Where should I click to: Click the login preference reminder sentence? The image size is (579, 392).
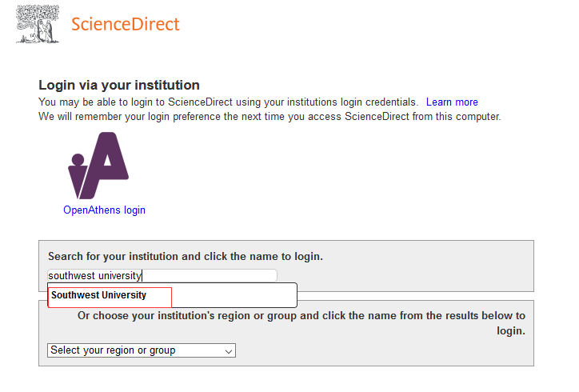(x=270, y=117)
